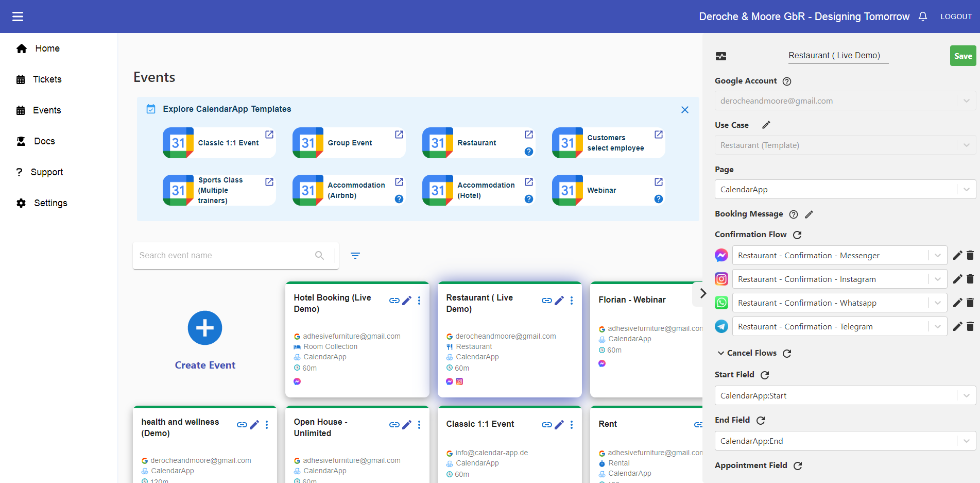Click the search magnifier icon

319,256
